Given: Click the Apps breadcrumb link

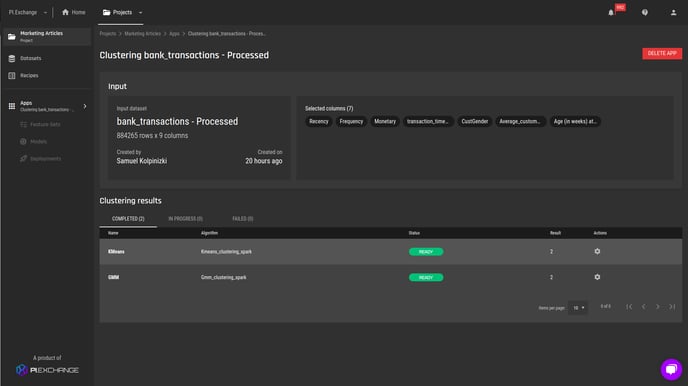Looking at the screenshot, I should tap(174, 34).
